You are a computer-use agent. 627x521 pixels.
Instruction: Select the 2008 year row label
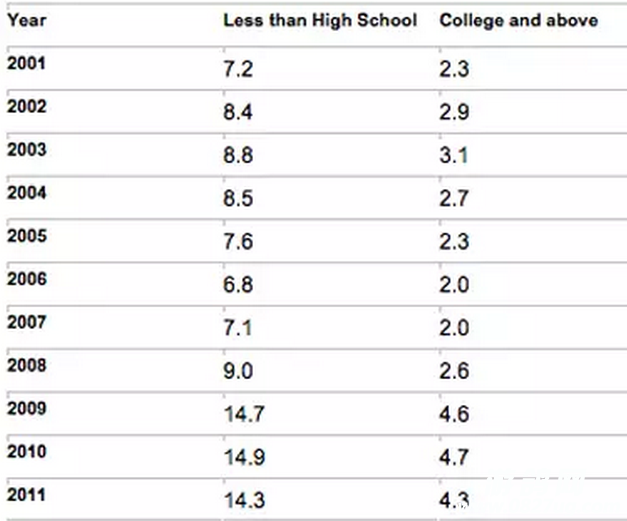pos(27,365)
